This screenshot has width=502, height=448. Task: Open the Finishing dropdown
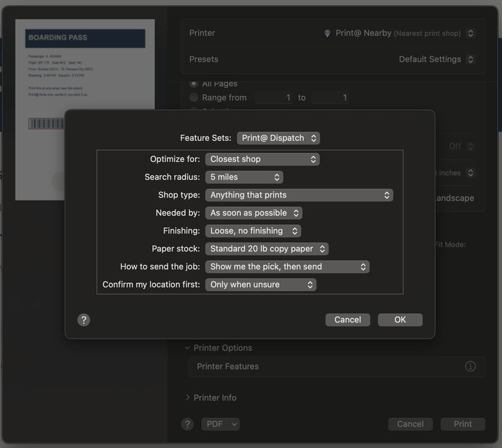(x=253, y=231)
